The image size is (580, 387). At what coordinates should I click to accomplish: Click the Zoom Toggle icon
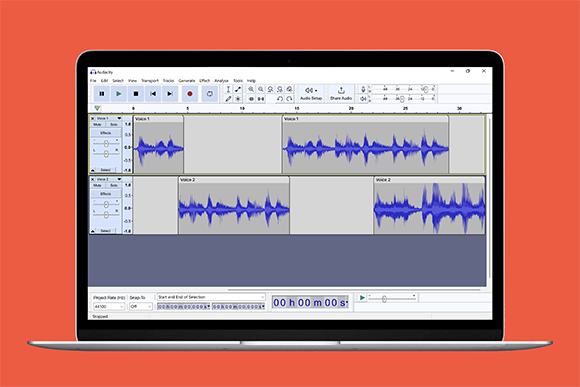click(x=289, y=89)
